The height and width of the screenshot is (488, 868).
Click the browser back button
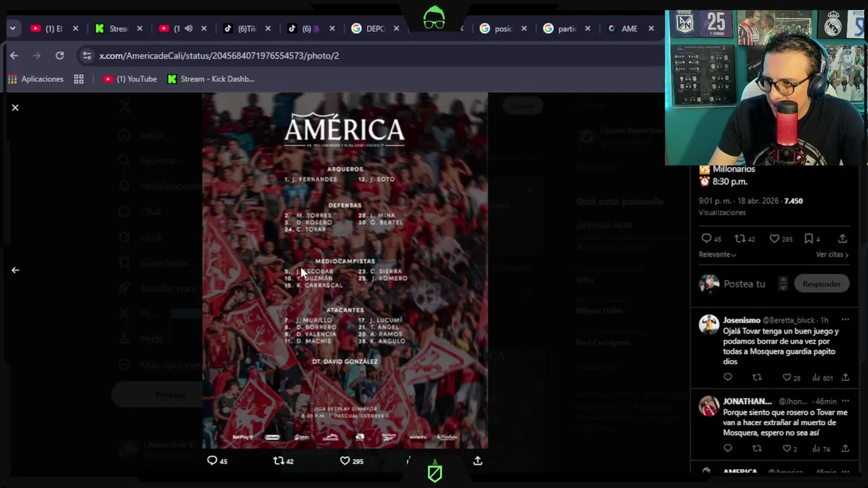click(14, 56)
